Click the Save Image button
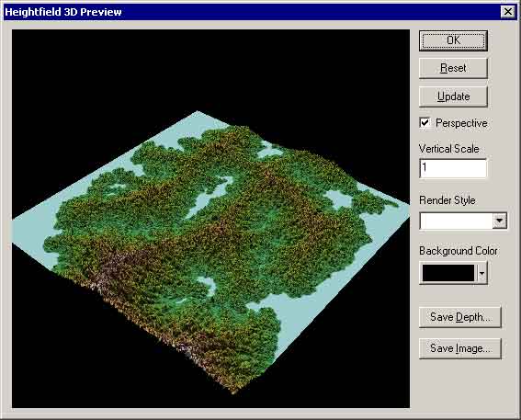The height and width of the screenshot is (420, 521). click(459, 348)
